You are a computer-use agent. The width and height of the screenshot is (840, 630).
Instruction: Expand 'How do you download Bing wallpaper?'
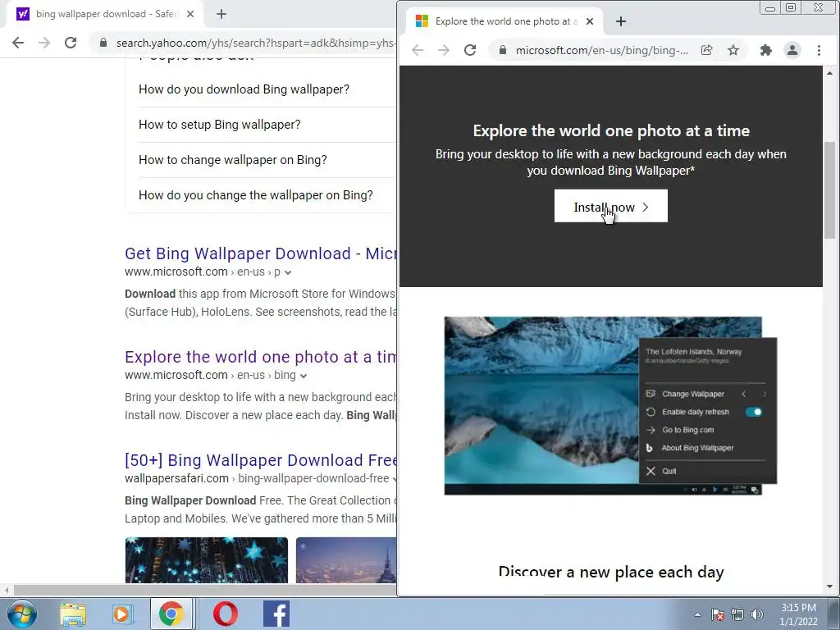244,89
